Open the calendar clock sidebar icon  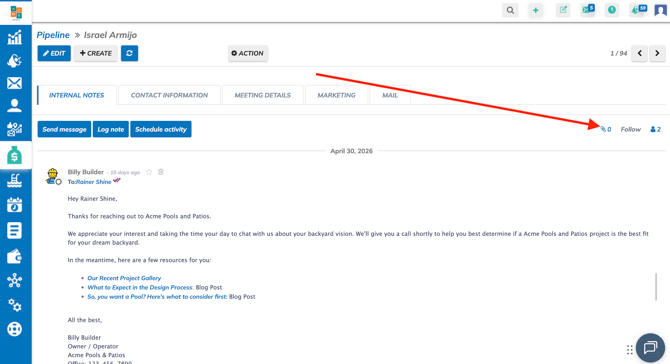tap(15, 205)
